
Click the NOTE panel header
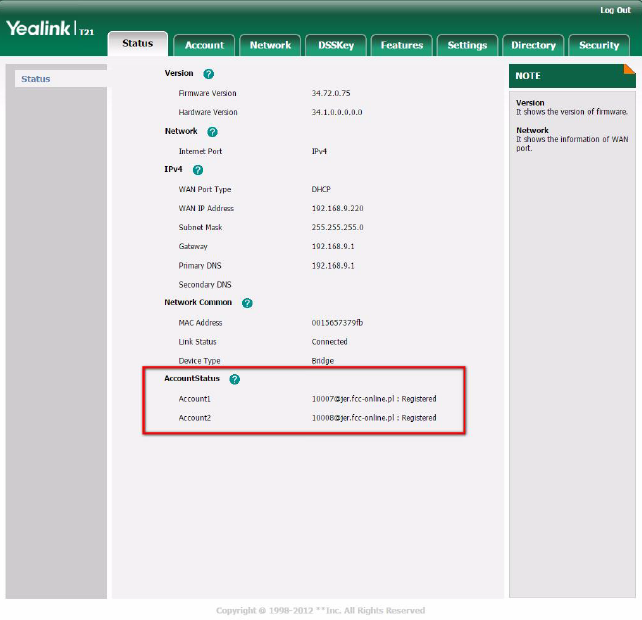572,76
